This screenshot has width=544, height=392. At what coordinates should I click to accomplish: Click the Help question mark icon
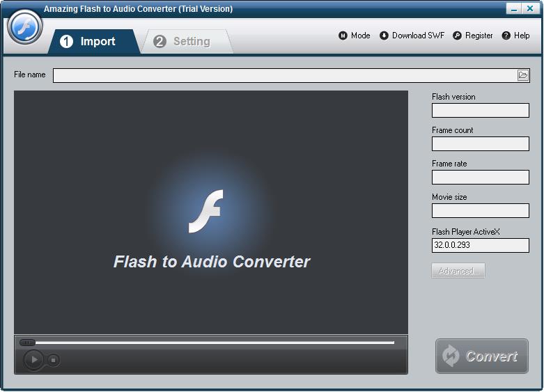[506, 36]
